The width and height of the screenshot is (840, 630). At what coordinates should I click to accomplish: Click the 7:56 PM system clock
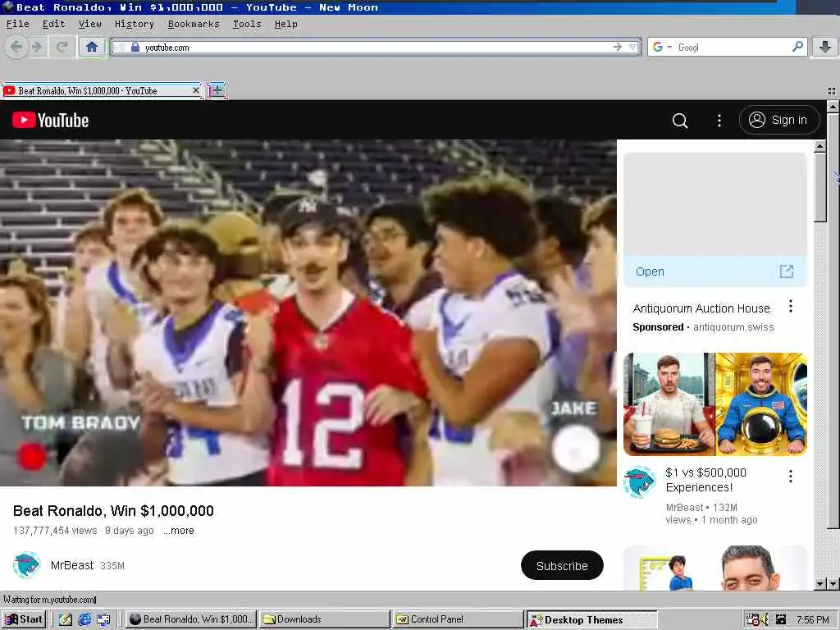pos(813,620)
